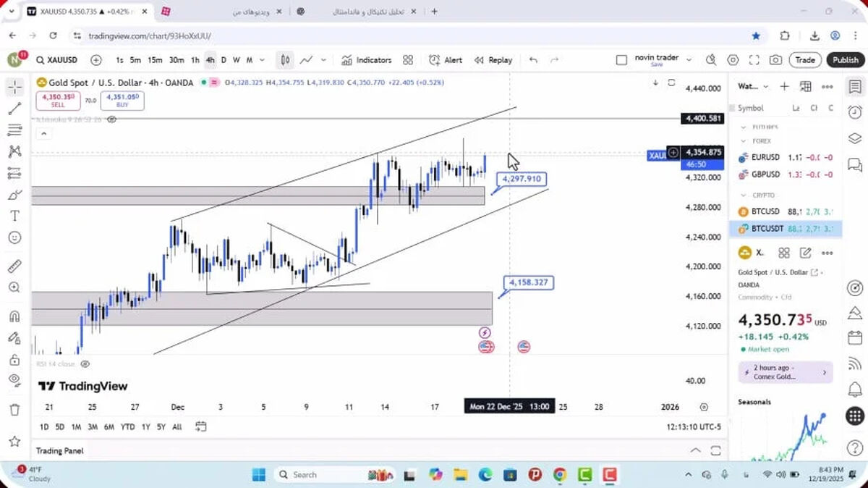Click the line chart type icon

point(307,60)
